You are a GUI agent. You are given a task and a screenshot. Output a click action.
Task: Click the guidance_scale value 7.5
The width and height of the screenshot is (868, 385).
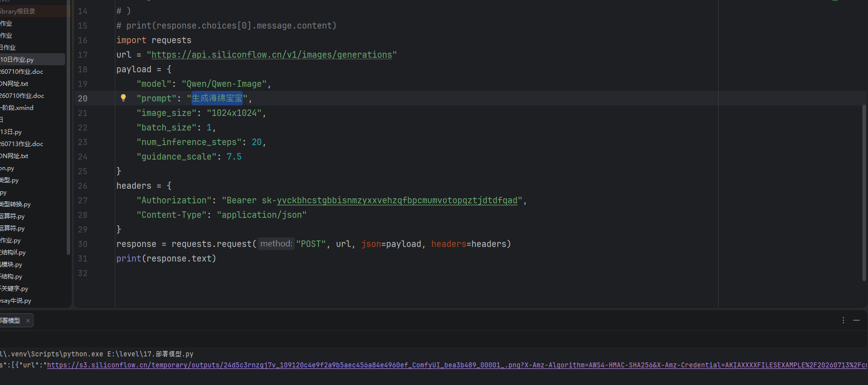pos(234,157)
